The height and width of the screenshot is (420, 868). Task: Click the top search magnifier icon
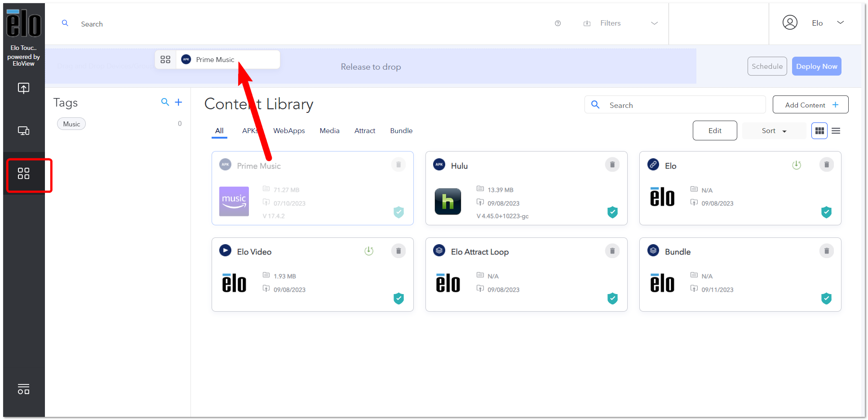point(65,23)
